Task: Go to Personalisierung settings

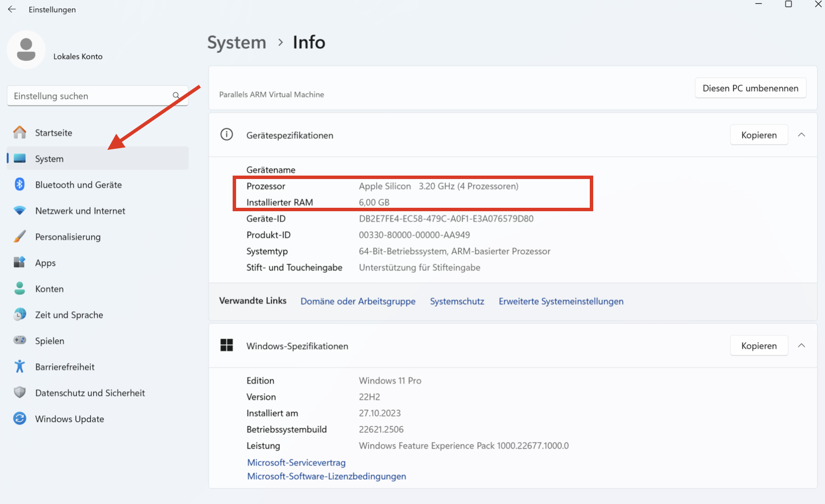Action: (97, 237)
